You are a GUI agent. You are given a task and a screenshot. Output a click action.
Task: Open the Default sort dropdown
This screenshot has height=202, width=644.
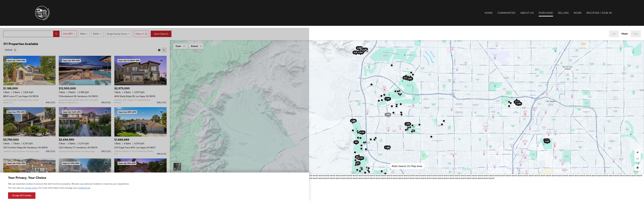(10, 50)
